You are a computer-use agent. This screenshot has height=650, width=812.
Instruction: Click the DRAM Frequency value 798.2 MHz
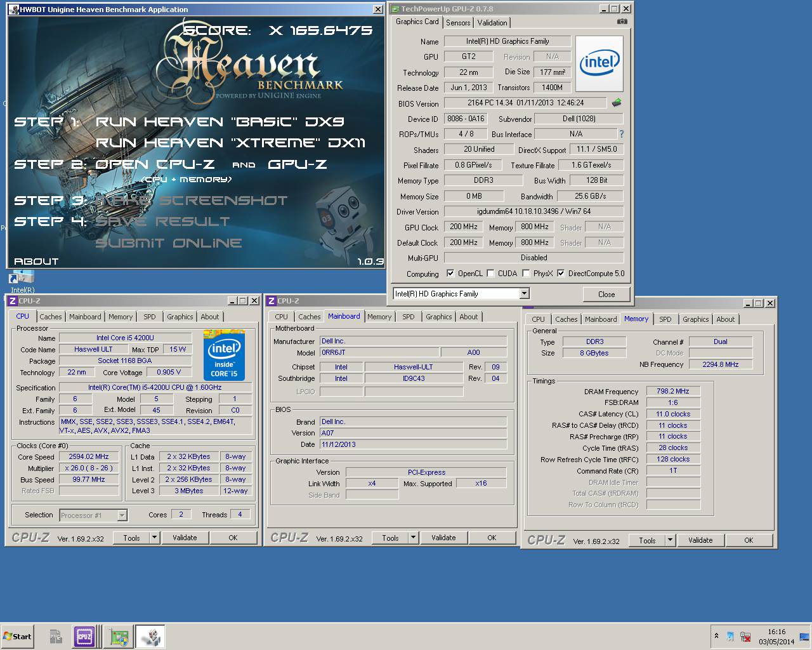click(x=673, y=391)
